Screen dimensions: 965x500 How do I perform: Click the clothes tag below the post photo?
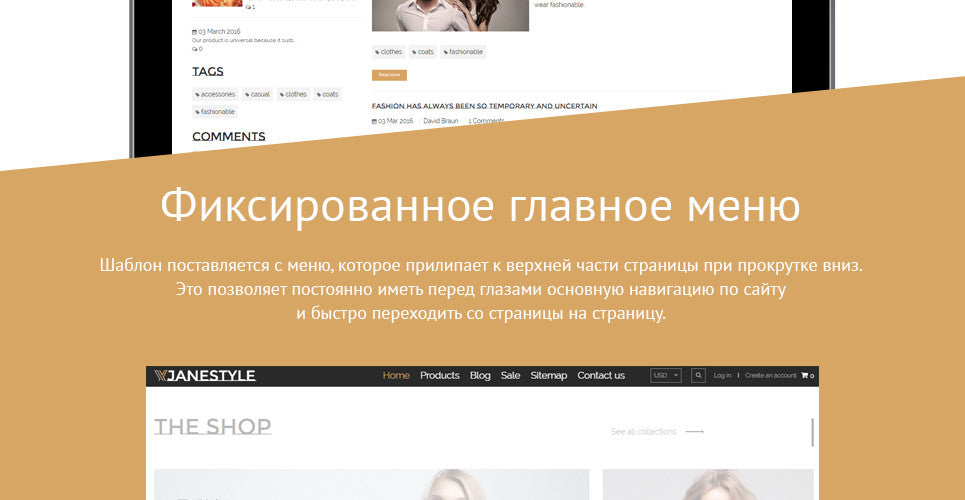click(x=388, y=52)
